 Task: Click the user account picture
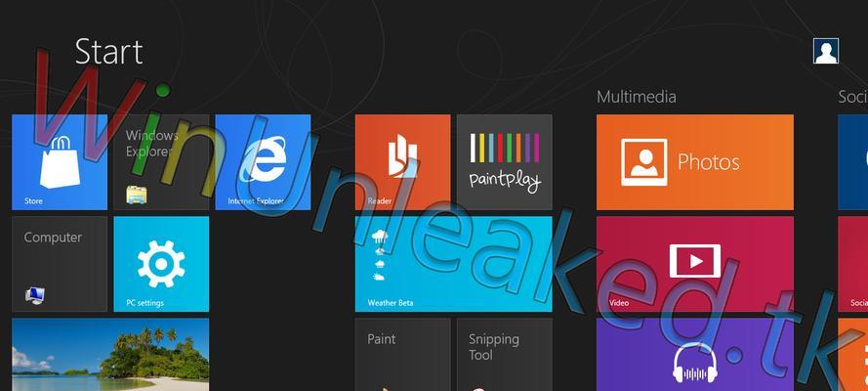(826, 51)
